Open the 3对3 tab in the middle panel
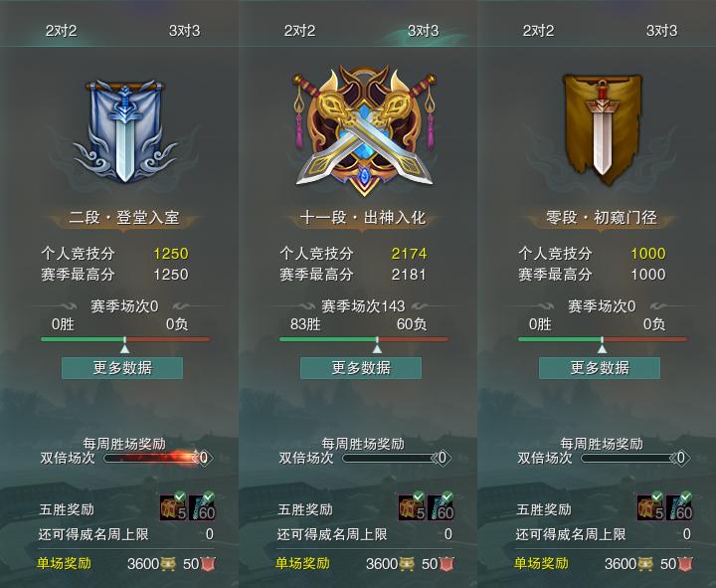 point(423,31)
